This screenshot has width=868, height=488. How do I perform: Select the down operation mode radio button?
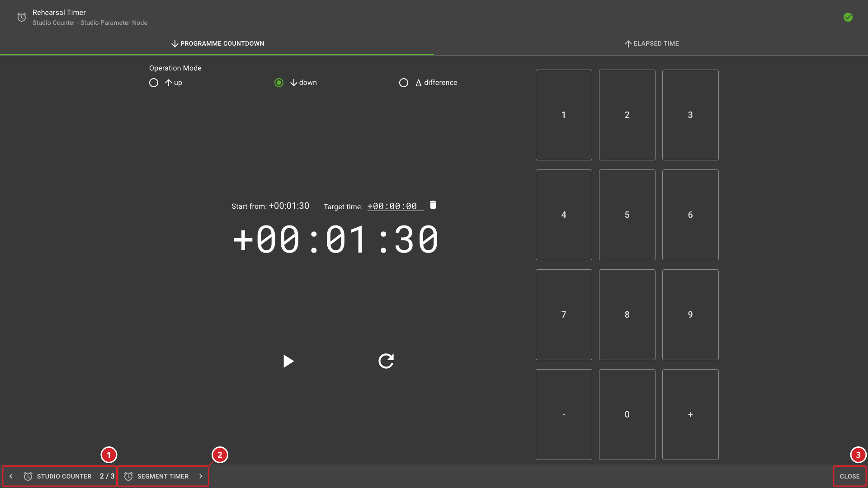point(279,83)
